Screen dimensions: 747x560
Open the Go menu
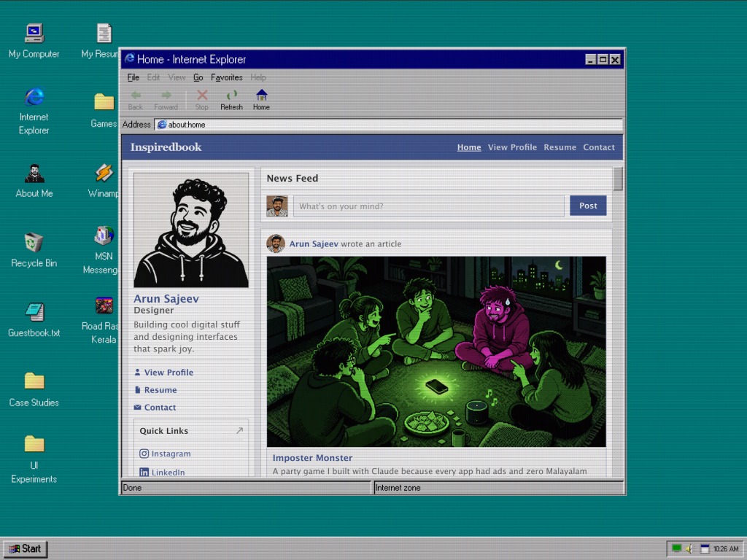coord(198,77)
